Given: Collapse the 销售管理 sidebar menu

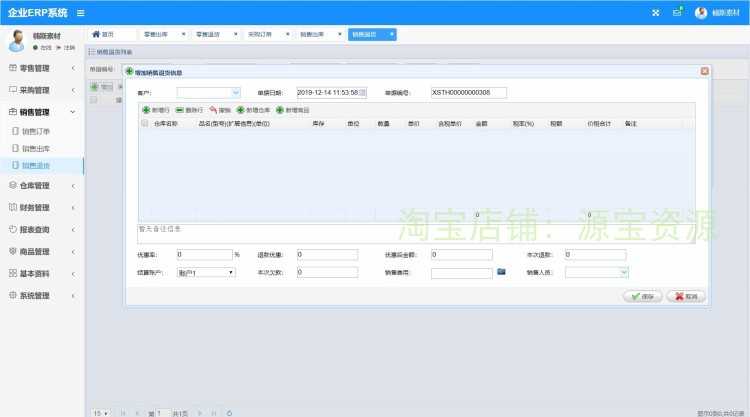Looking at the screenshot, I should (x=42, y=112).
